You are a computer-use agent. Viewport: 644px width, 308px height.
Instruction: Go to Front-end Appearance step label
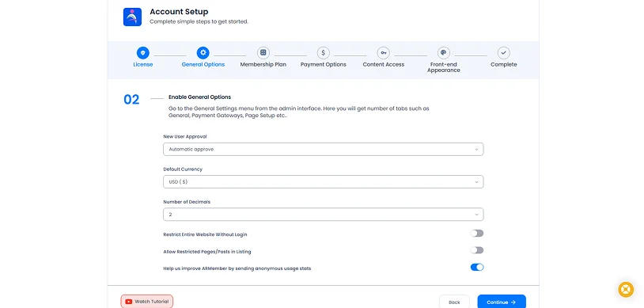click(443, 67)
